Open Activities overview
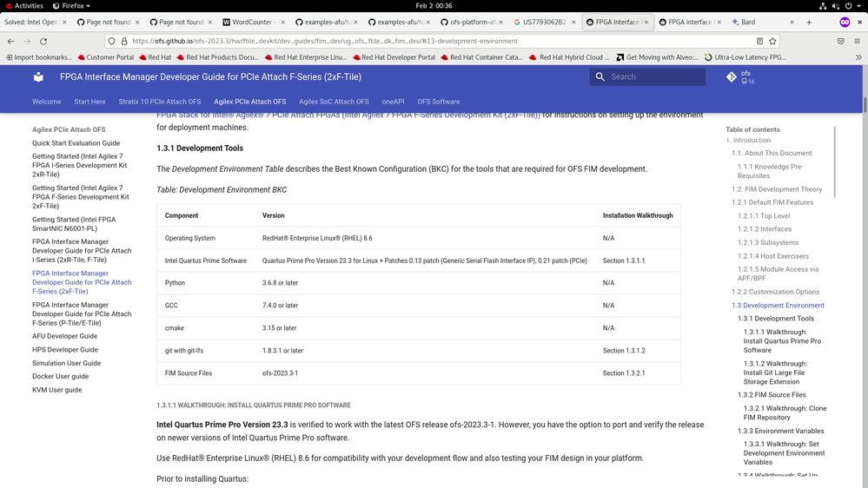 tap(24, 5)
